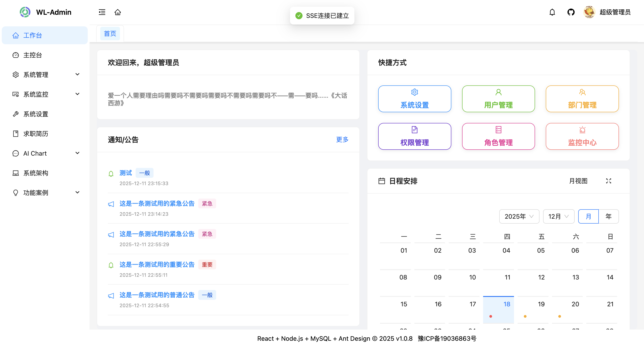The width and height of the screenshot is (644, 347).
Task: Open the 监控中心 quick shortcut
Action: (582, 136)
